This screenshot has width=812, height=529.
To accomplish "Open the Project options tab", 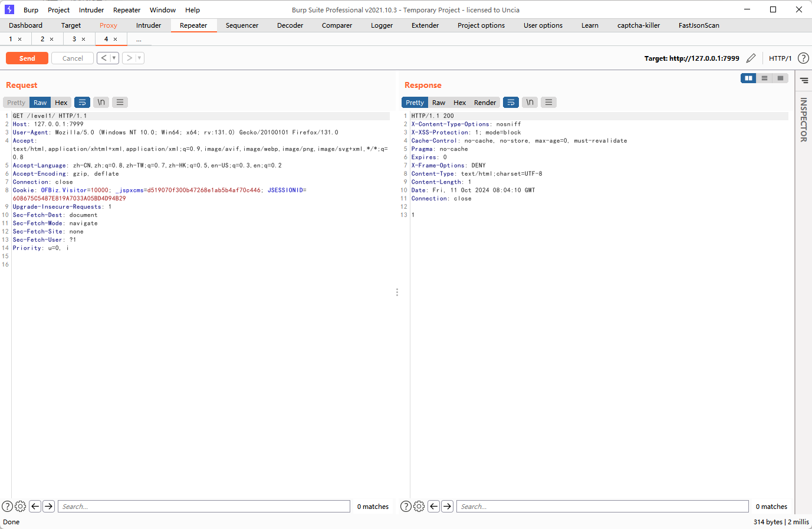I will point(481,25).
